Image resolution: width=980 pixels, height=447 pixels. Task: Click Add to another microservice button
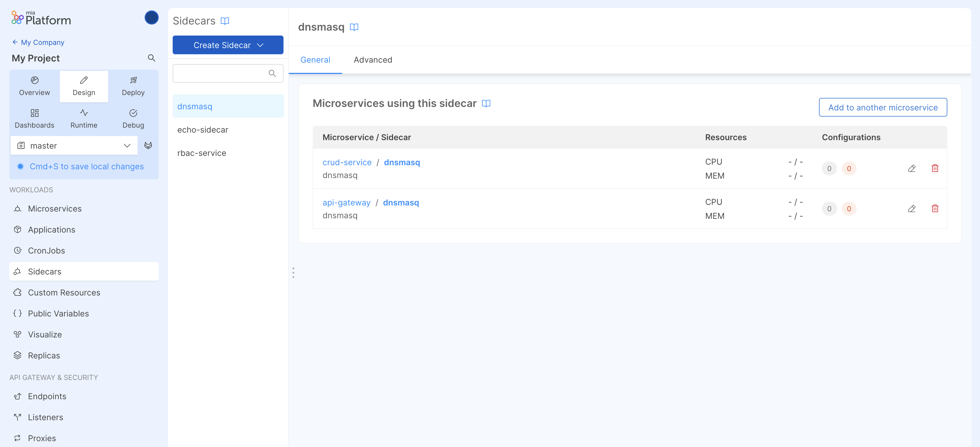coord(883,108)
